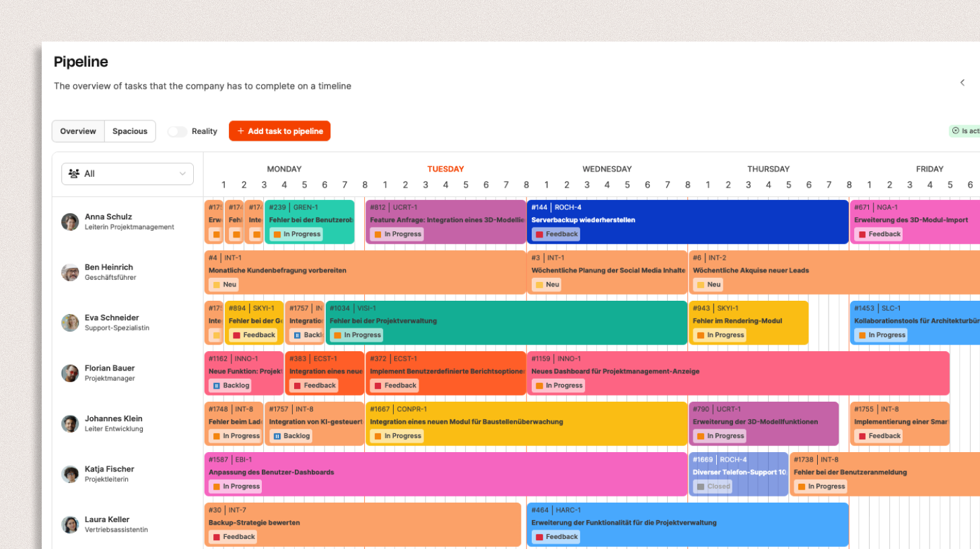This screenshot has height=549, width=980.
Task: Click In Progress status on task #790
Action: tap(720, 436)
